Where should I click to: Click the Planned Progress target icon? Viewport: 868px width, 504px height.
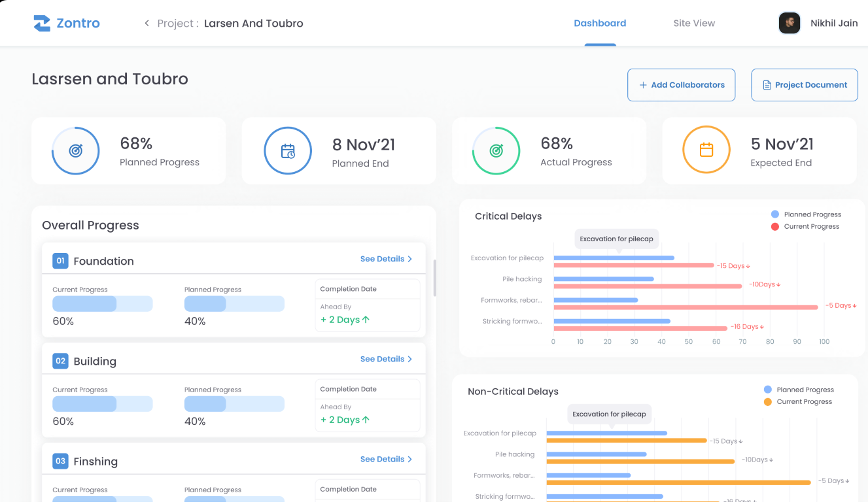76,151
